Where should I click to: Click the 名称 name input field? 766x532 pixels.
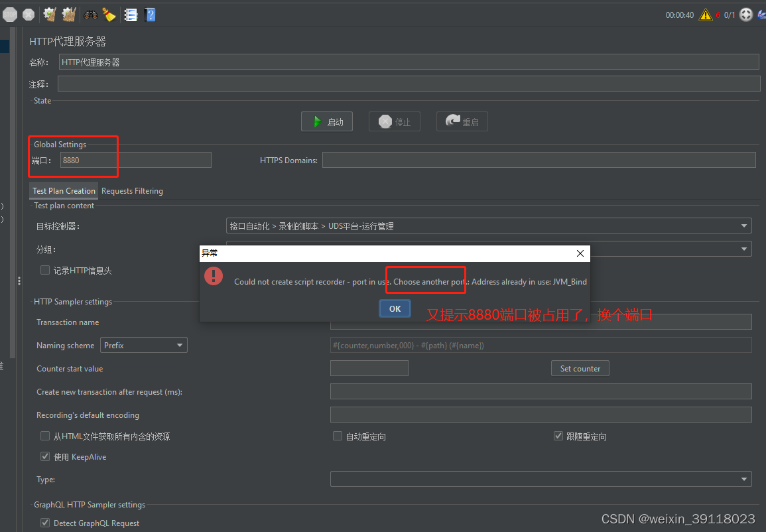[x=409, y=62]
